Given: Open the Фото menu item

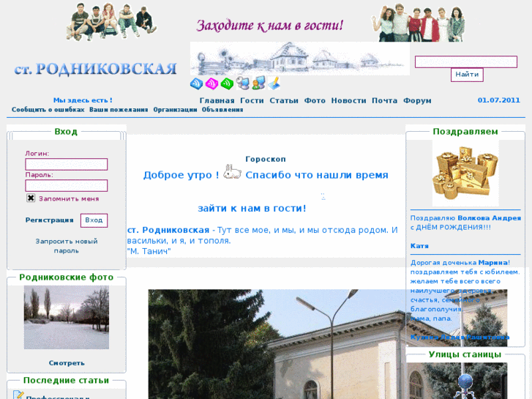Looking at the screenshot, I should click(315, 100).
